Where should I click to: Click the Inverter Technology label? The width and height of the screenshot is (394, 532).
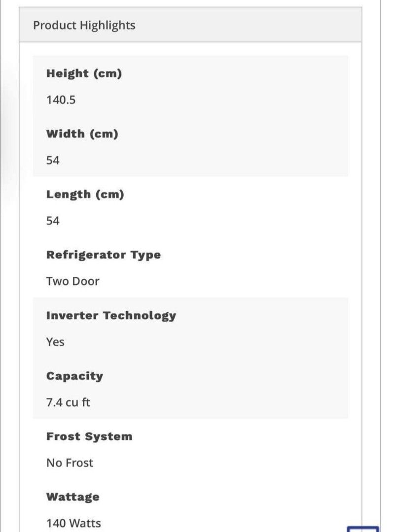pyautogui.click(x=111, y=316)
